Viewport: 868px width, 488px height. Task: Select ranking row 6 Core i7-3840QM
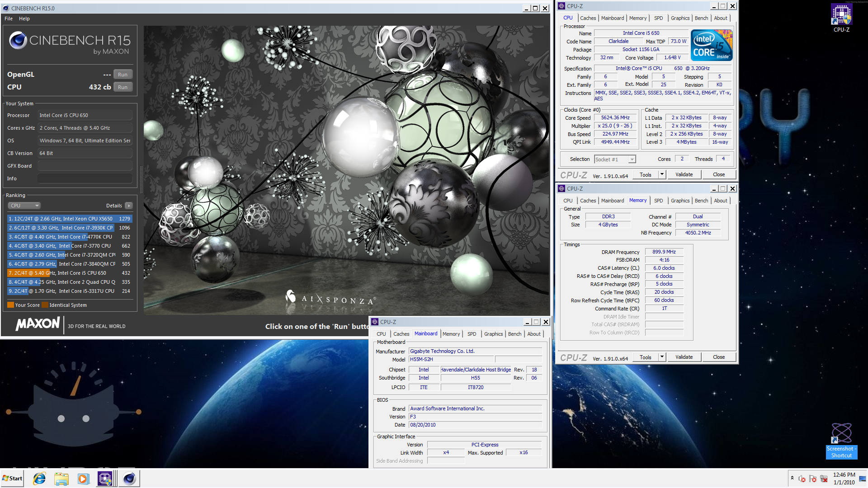coord(70,264)
